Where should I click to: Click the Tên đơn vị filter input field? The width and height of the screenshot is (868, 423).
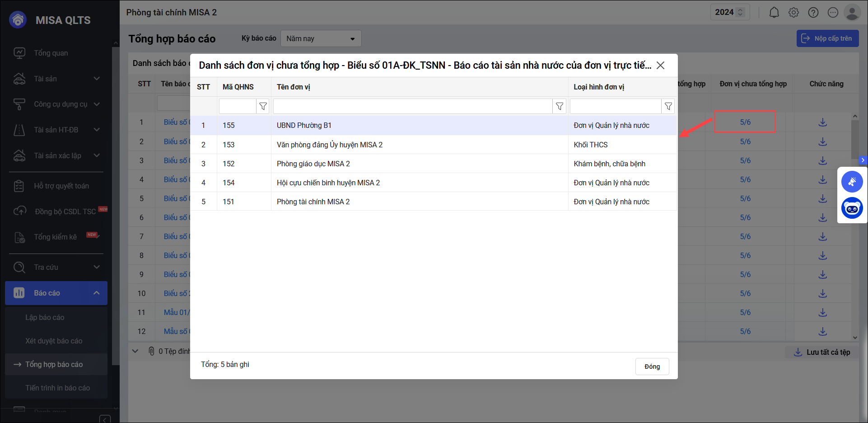click(x=413, y=107)
